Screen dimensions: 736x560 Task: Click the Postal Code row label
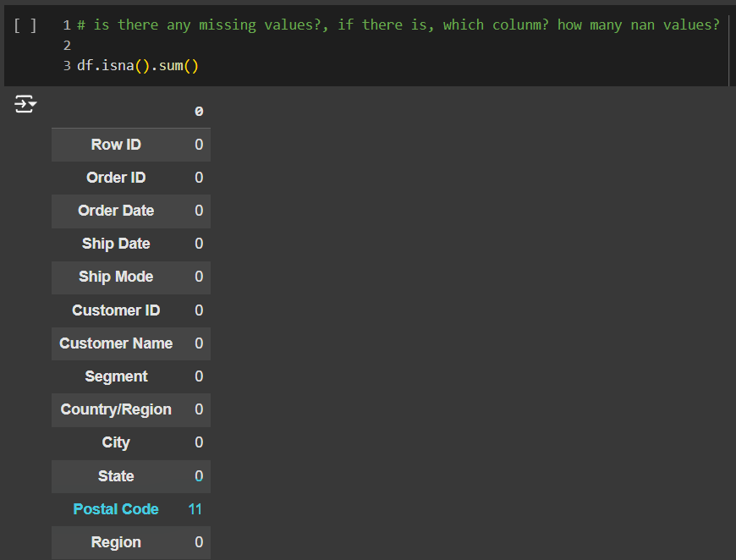click(116, 509)
